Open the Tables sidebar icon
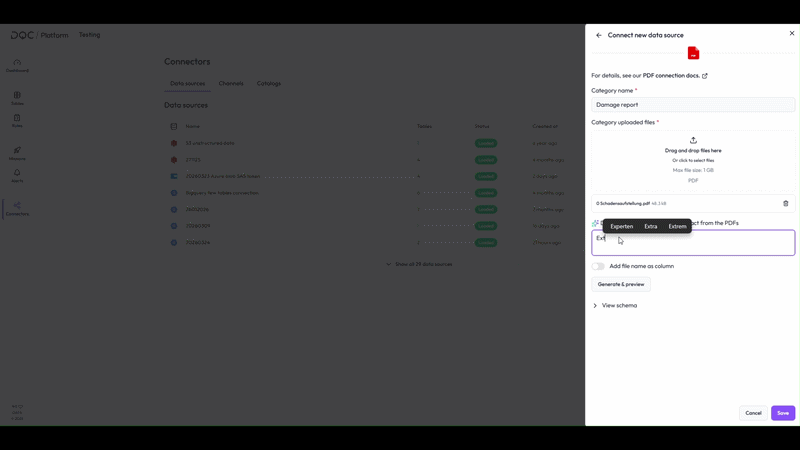The width and height of the screenshot is (800, 450). (17, 98)
